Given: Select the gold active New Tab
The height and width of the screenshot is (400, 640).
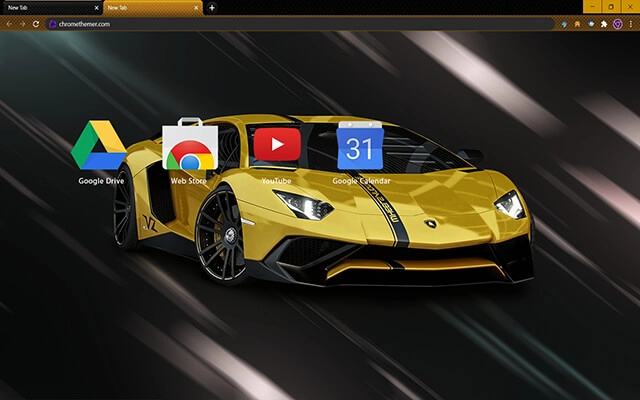Looking at the screenshot, I should [x=153, y=8].
